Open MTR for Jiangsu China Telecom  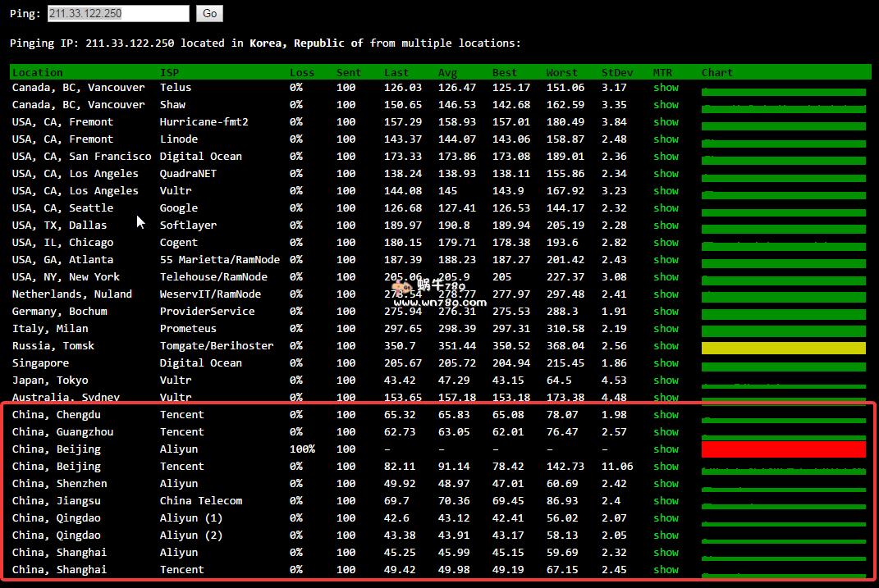(x=666, y=501)
